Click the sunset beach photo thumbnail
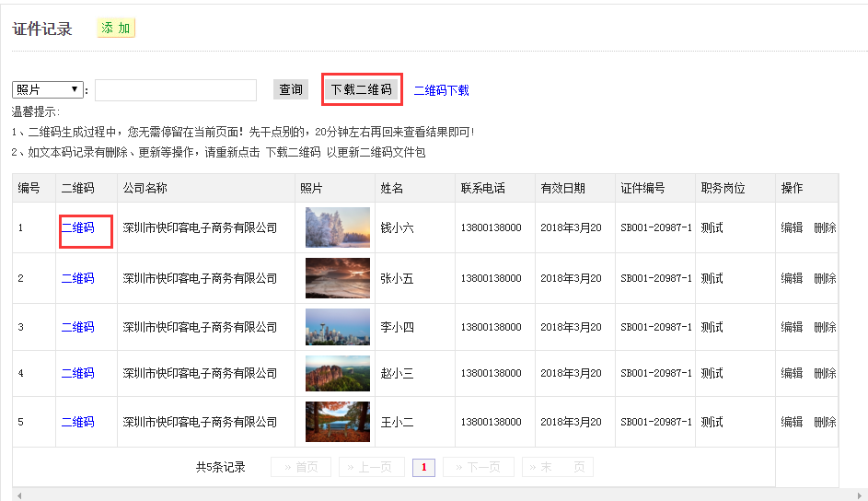The image size is (868, 501). coord(337,278)
